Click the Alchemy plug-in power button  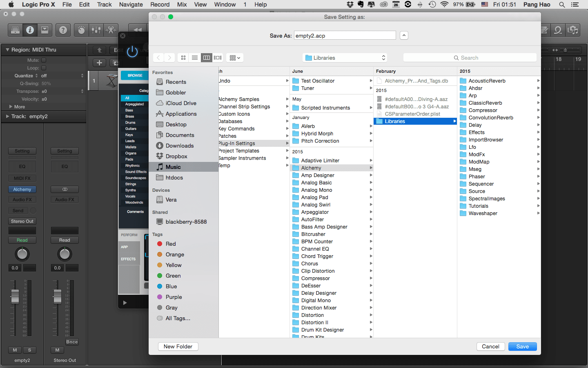pos(132,52)
